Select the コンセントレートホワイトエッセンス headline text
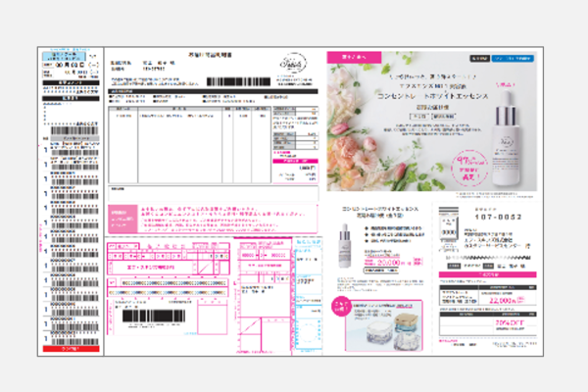 (433, 96)
